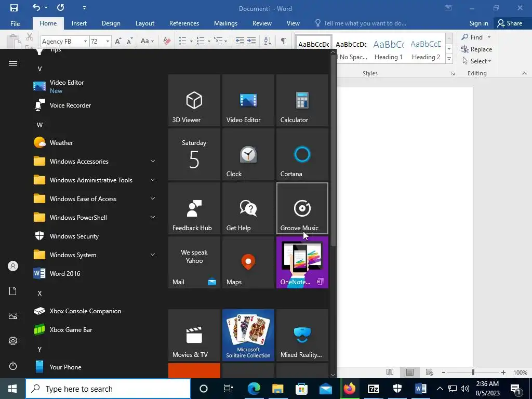Open the OneNote tile
The width and height of the screenshot is (532, 399).
(x=302, y=262)
